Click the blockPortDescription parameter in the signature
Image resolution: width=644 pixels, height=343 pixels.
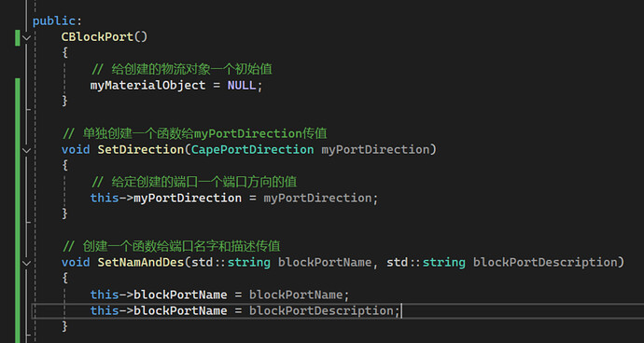[545, 263]
